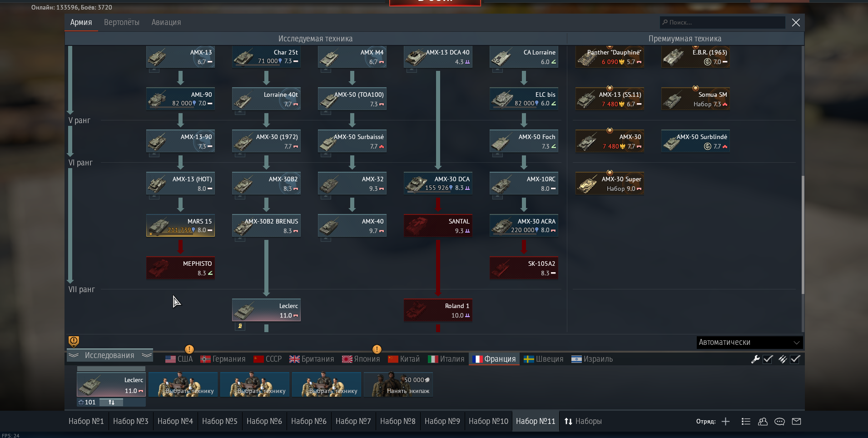Select the Италия nation tab
Screen dimensions: 868x438
[x=446, y=359]
